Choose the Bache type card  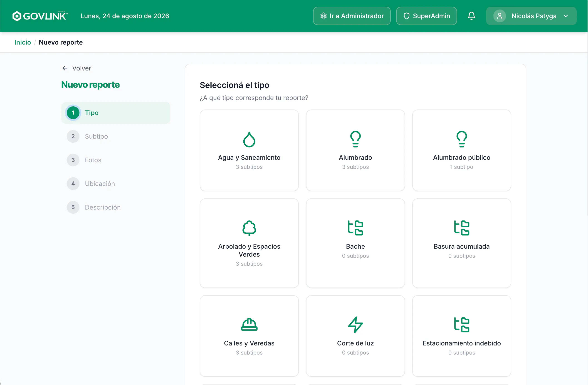[355, 243]
